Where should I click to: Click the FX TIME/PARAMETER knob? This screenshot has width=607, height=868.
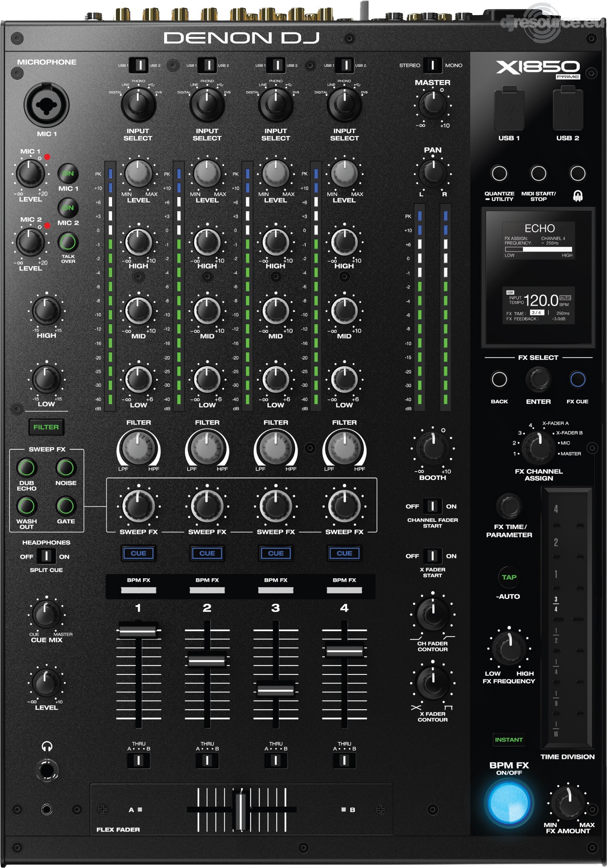[509, 506]
